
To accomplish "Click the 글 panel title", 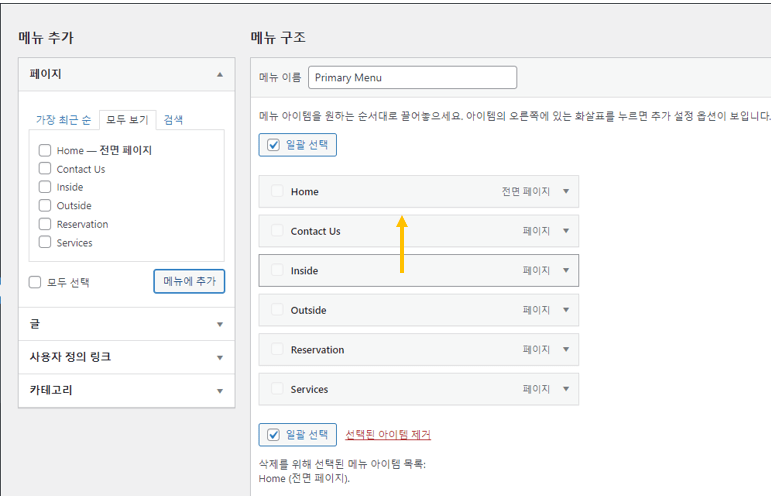I will (35, 324).
